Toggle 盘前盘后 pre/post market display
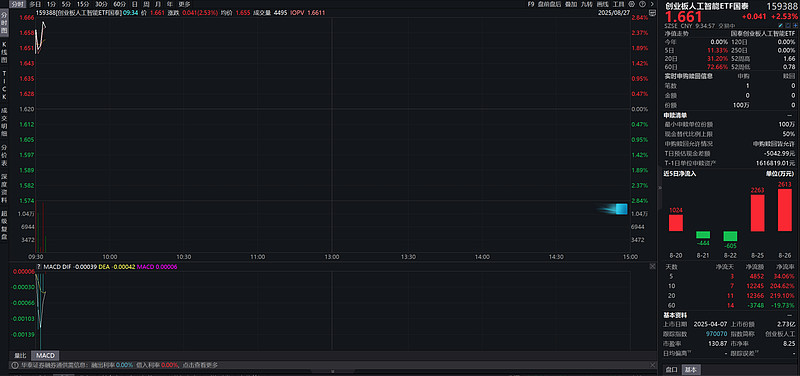This screenshot has height=376, width=800. [x=550, y=4]
